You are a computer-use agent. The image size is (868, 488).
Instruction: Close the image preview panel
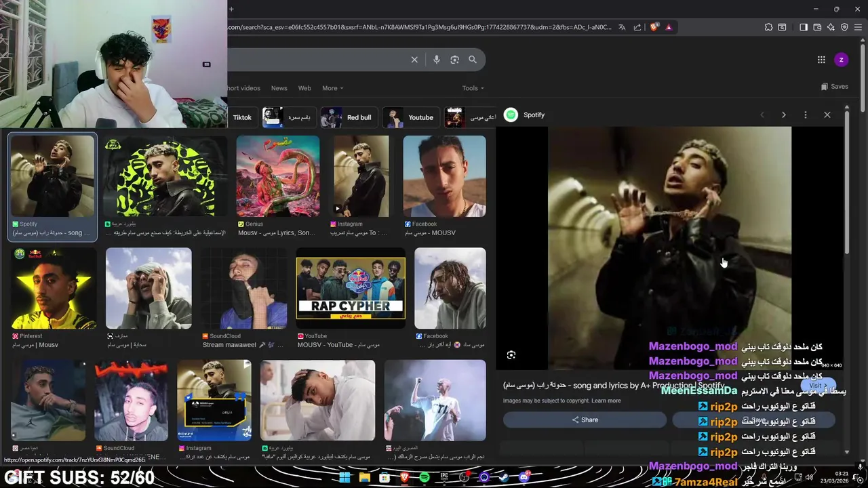point(827,115)
